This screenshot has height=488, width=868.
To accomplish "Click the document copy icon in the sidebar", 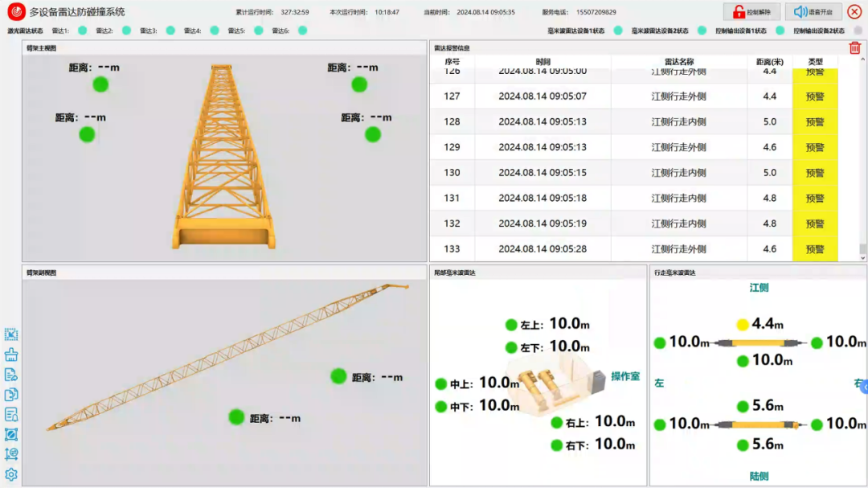I will coord(10,394).
